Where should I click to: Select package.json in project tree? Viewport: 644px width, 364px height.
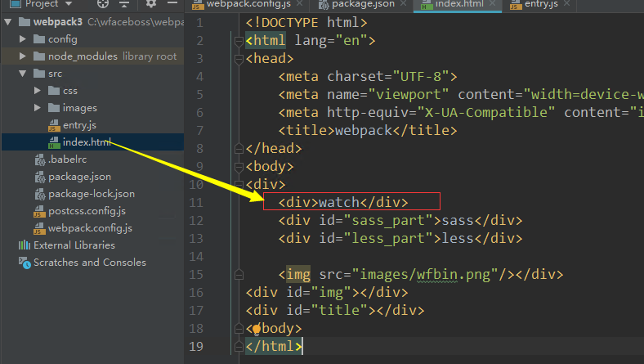pos(79,177)
